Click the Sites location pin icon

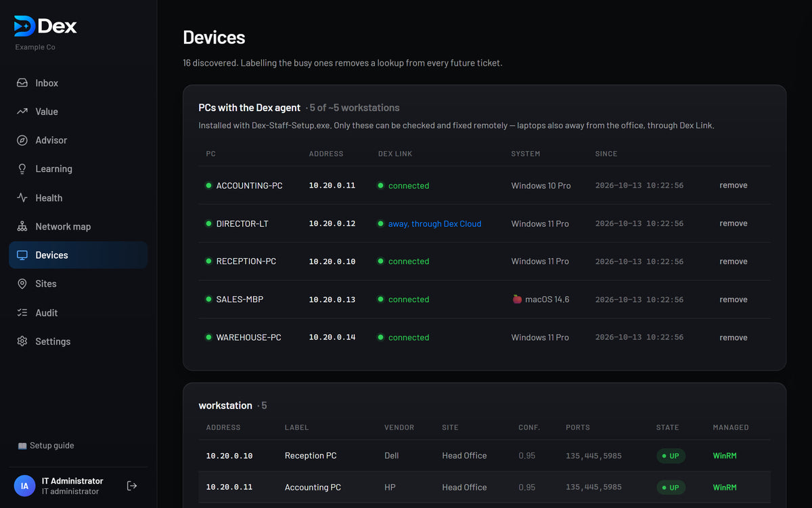(22, 284)
